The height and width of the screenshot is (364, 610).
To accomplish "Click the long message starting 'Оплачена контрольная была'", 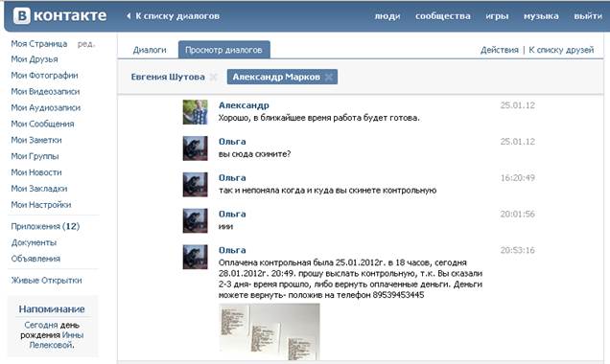I will 350,279.
